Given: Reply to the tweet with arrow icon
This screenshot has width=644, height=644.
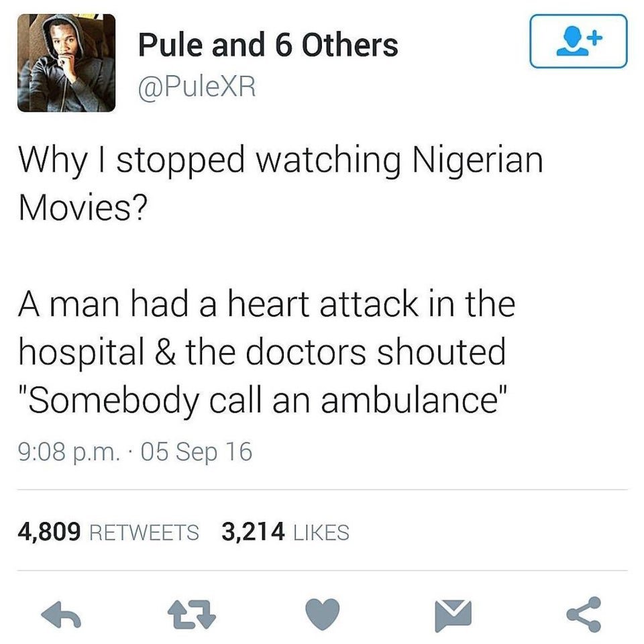Looking at the screenshot, I should tap(61, 615).
